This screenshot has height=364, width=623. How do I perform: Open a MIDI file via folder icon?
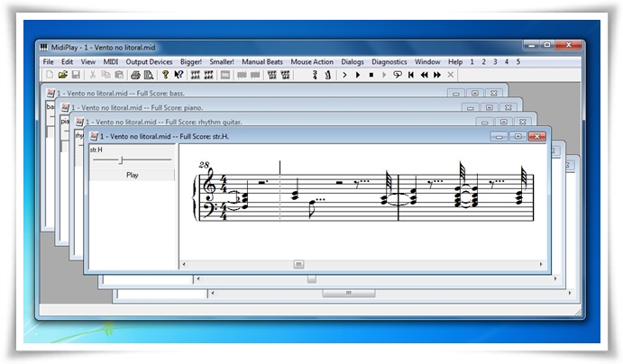click(x=63, y=75)
